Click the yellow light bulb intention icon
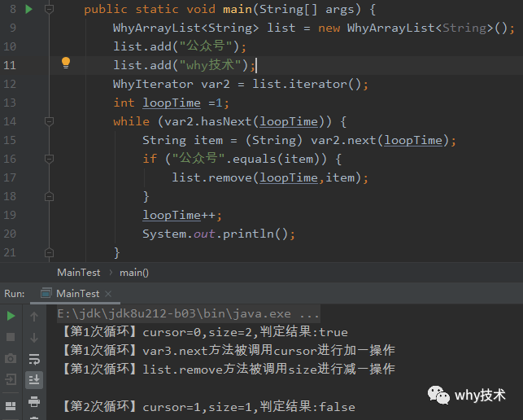This screenshot has height=420, width=523. click(x=67, y=63)
